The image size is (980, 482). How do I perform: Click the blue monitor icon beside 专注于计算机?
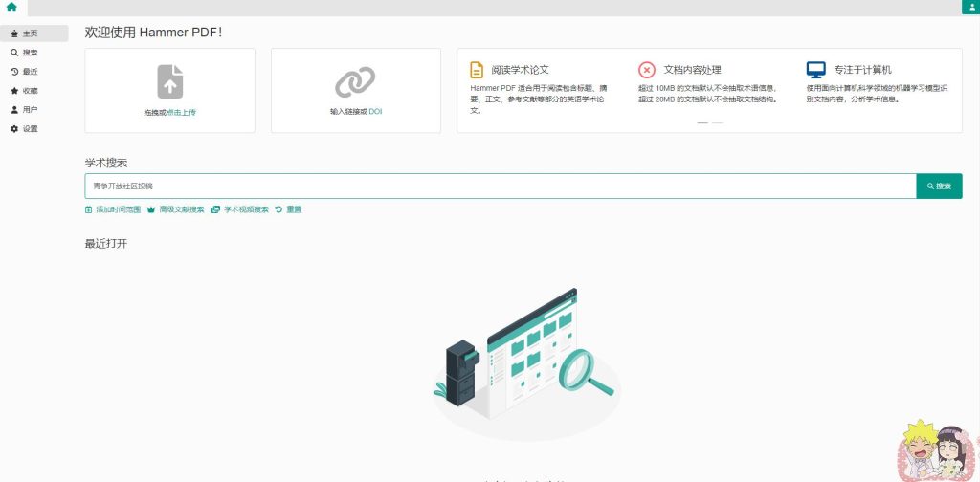coord(815,69)
